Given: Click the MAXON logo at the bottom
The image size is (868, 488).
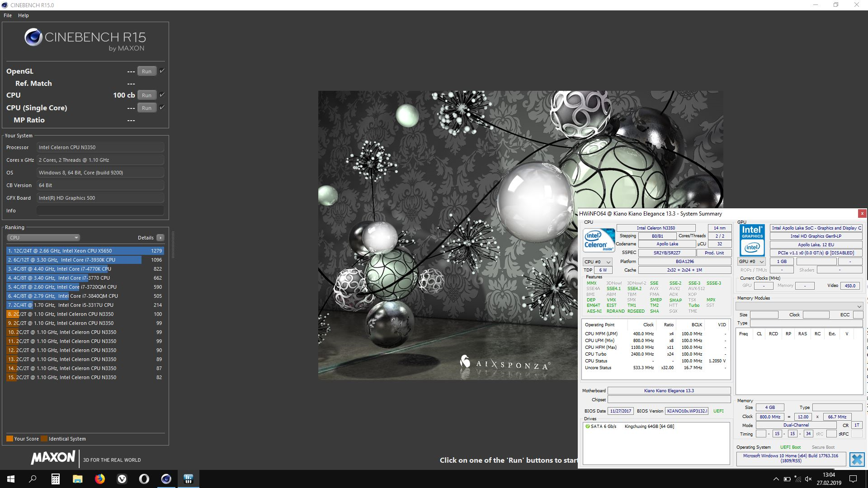Looking at the screenshot, I should (53, 458).
